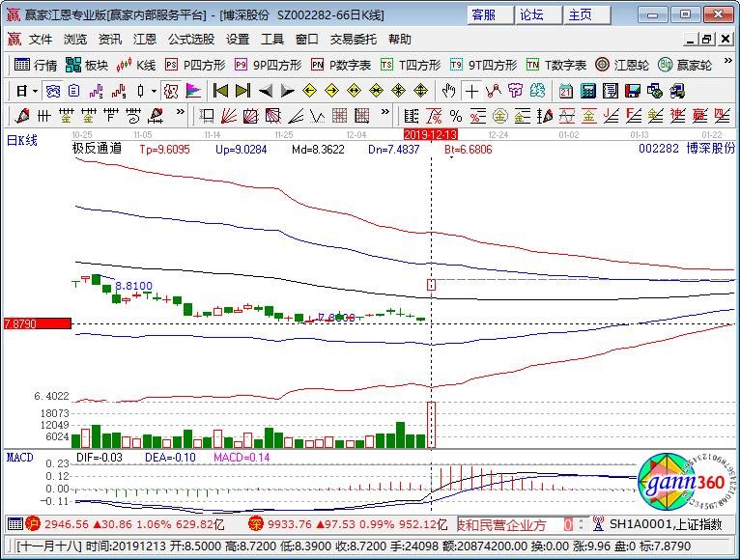Viewport: 740px width, 560px height.
Task: Open the 9T四方形 tool
Action: pos(483,65)
